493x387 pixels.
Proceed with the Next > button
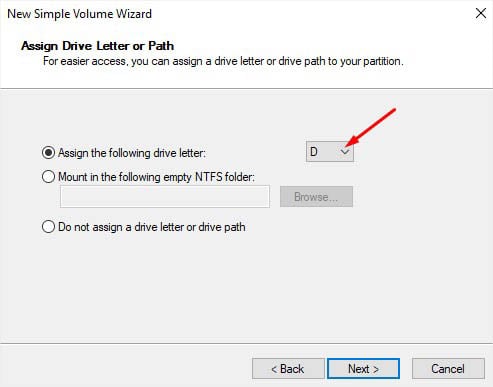click(363, 369)
